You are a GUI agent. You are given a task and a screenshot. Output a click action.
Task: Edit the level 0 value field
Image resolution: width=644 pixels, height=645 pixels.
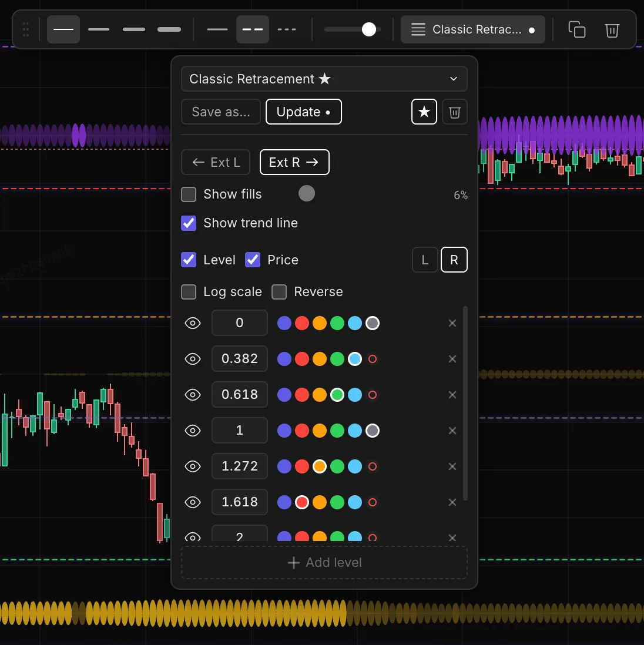pos(240,323)
